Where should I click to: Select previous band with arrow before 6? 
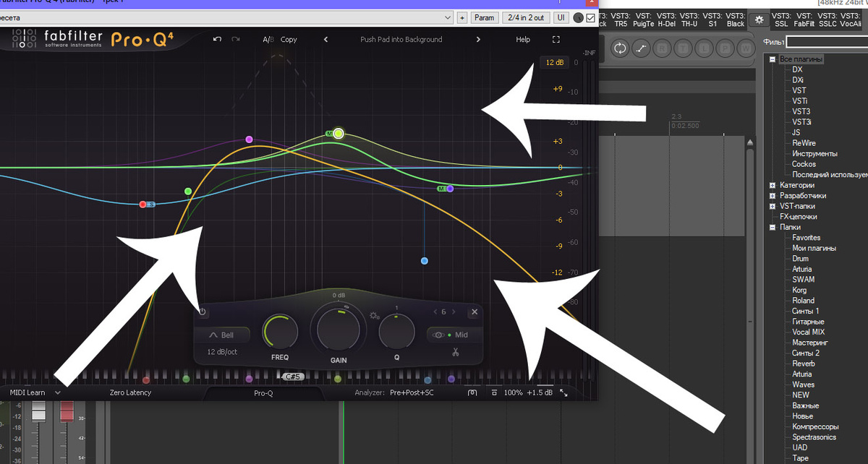point(434,312)
